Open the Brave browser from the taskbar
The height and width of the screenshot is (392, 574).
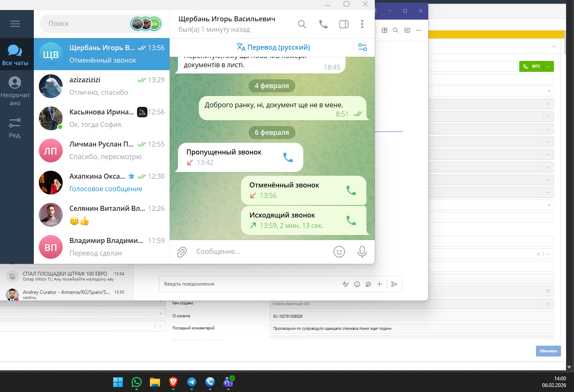coord(173,382)
